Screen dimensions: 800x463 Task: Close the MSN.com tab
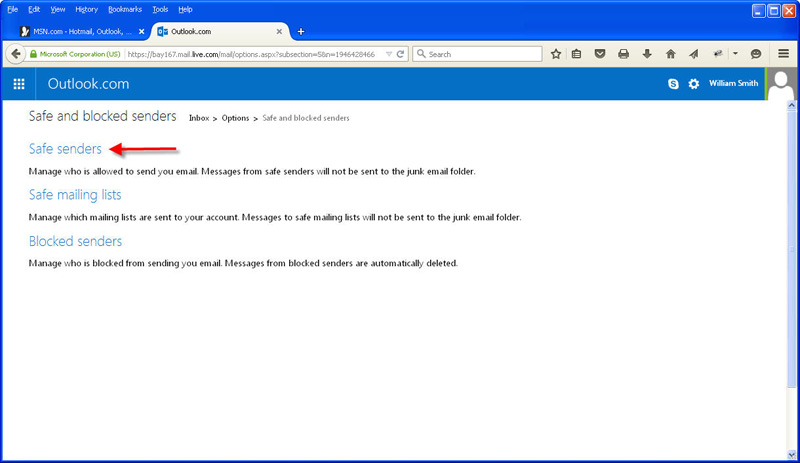(x=142, y=32)
